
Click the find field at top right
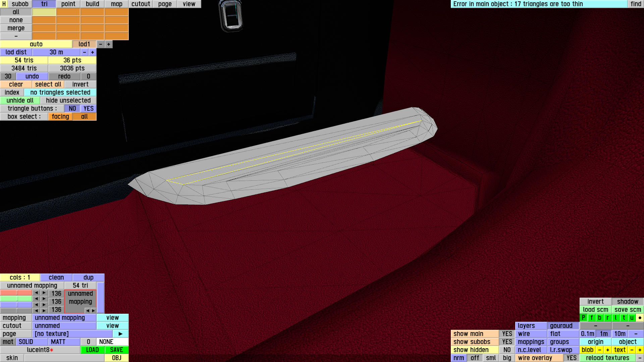[x=636, y=4]
